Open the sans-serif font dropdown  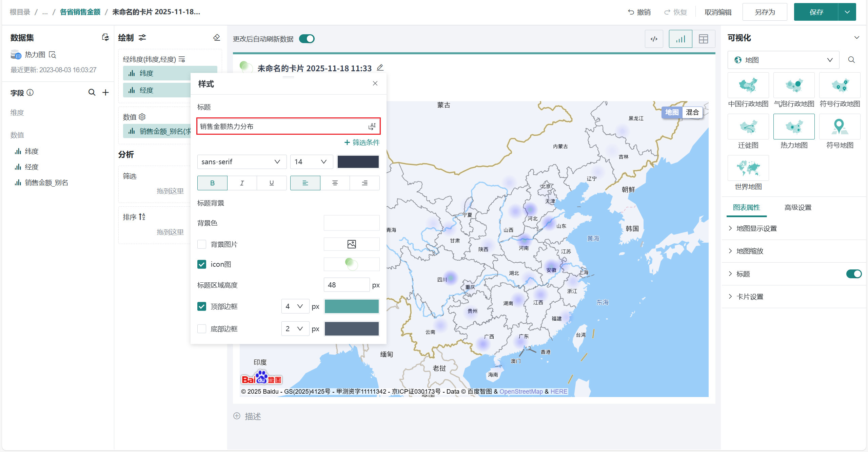click(241, 162)
